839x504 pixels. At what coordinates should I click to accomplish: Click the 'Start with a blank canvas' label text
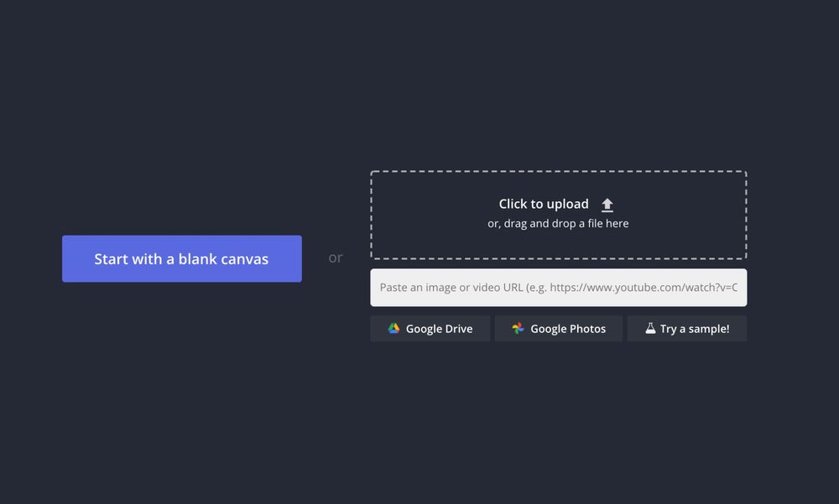click(181, 259)
